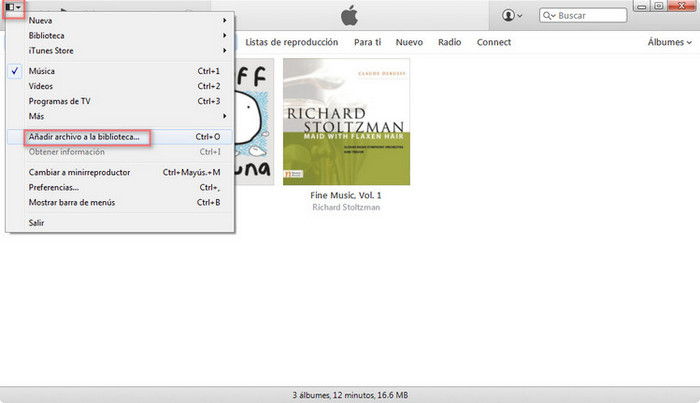This screenshot has width=700, height=403.
Task: Click the status text 3 álbumes, 12 minutos
Action: 350,395
